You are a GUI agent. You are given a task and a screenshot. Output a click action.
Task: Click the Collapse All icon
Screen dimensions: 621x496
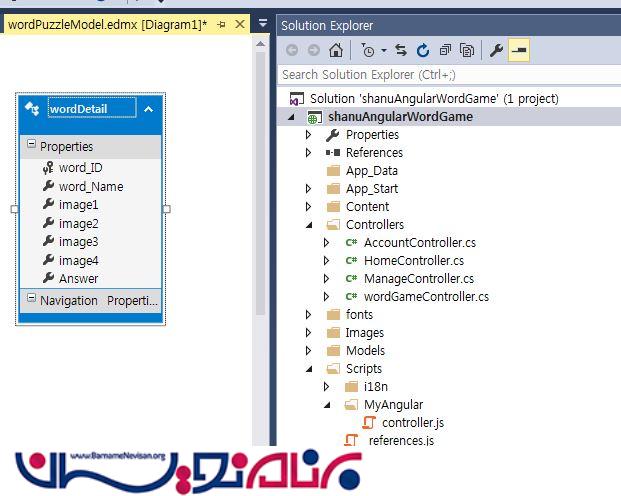point(445,50)
